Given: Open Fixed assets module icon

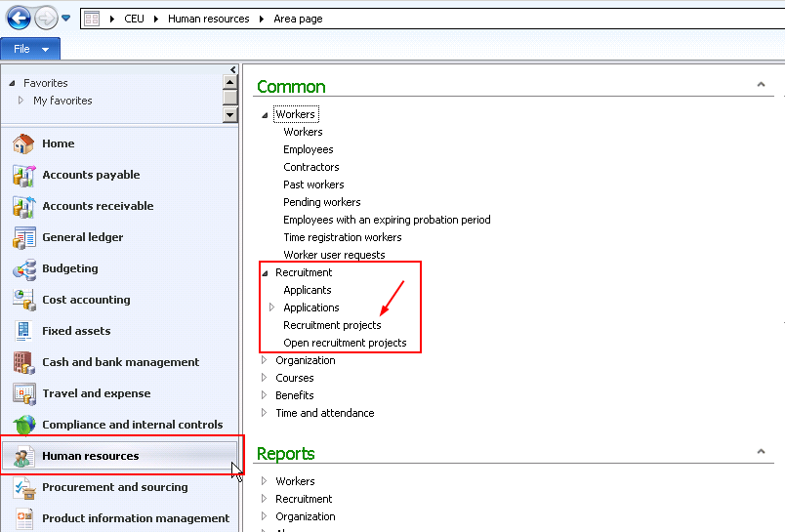Looking at the screenshot, I should point(24,332).
